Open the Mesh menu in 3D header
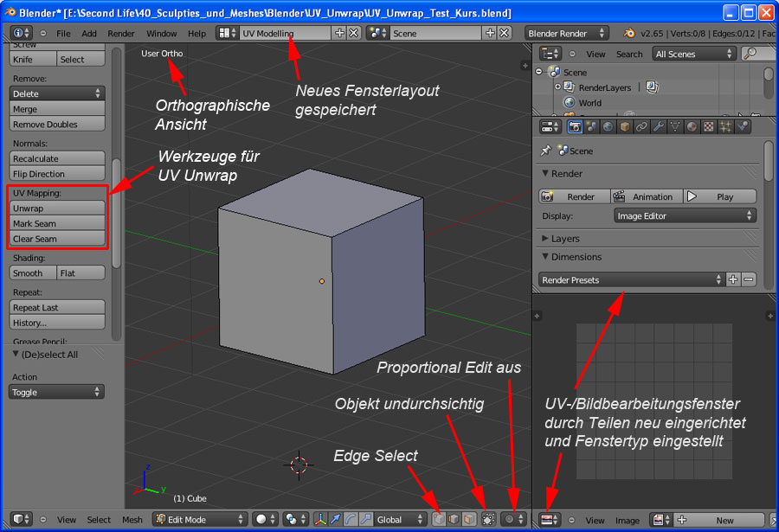The height and width of the screenshot is (532, 779). pyautogui.click(x=132, y=520)
